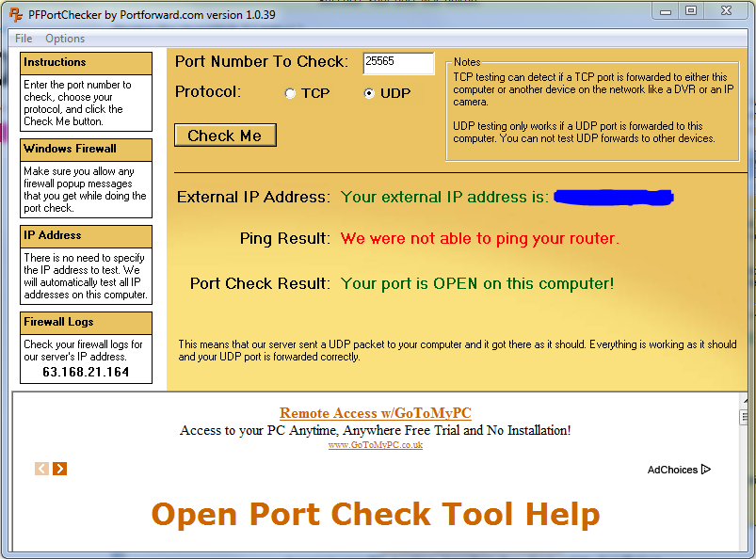Screen dimensions: 756x559
Task: Click the UDP packet explanation paragraph
Action: tap(457, 350)
